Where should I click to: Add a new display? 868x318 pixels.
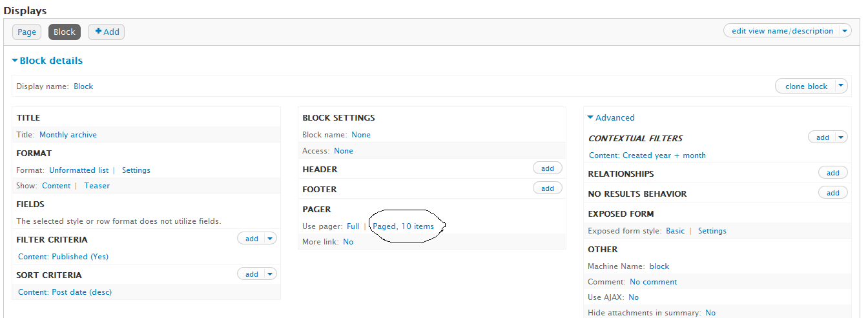(106, 32)
